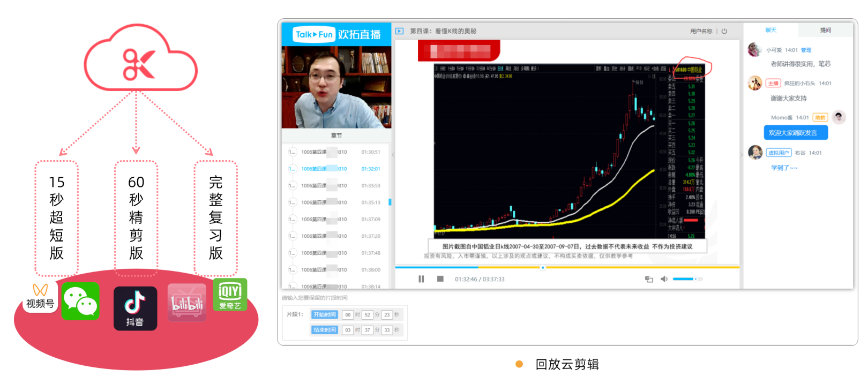Click the play icon beside the lesson title
This screenshot has width=868, height=384.
(x=399, y=31)
